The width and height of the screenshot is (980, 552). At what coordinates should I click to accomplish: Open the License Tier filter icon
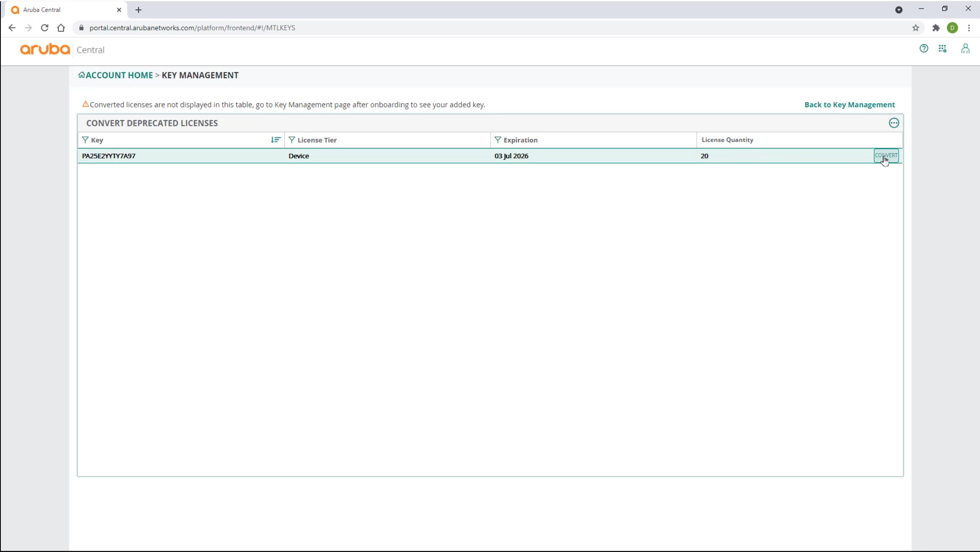tap(292, 140)
